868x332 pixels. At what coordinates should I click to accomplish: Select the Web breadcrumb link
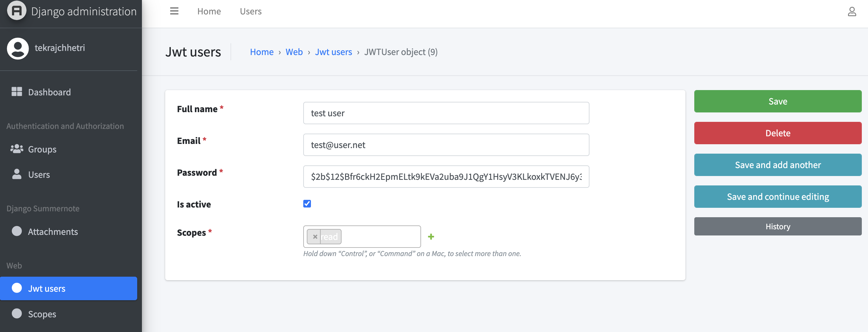294,51
